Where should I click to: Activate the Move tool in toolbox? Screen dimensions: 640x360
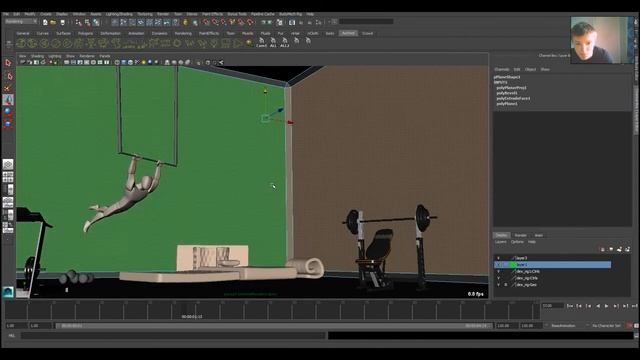8,100
